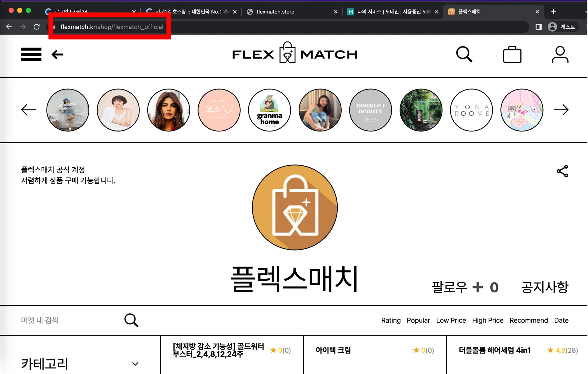Screen dimensions: 588x374
Task: Click the bold back arrow beside menu
Action: [x=57, y=54]
